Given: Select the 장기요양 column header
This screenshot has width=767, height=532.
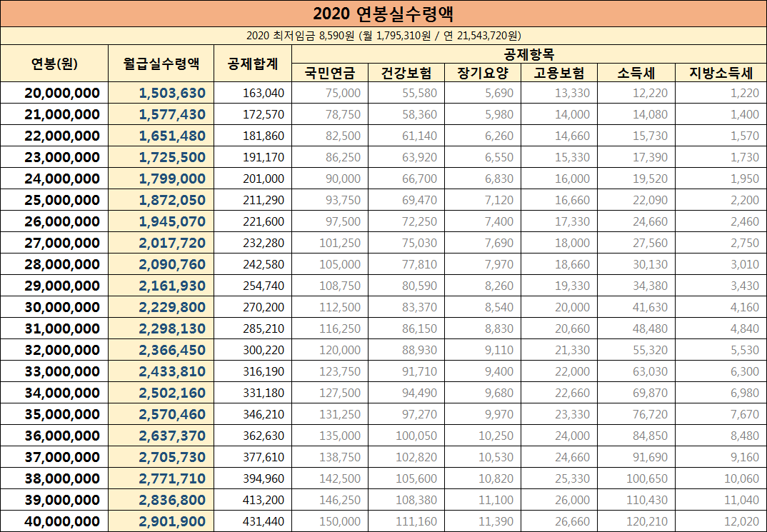Looking at the screenshot, I should [483, 71].
